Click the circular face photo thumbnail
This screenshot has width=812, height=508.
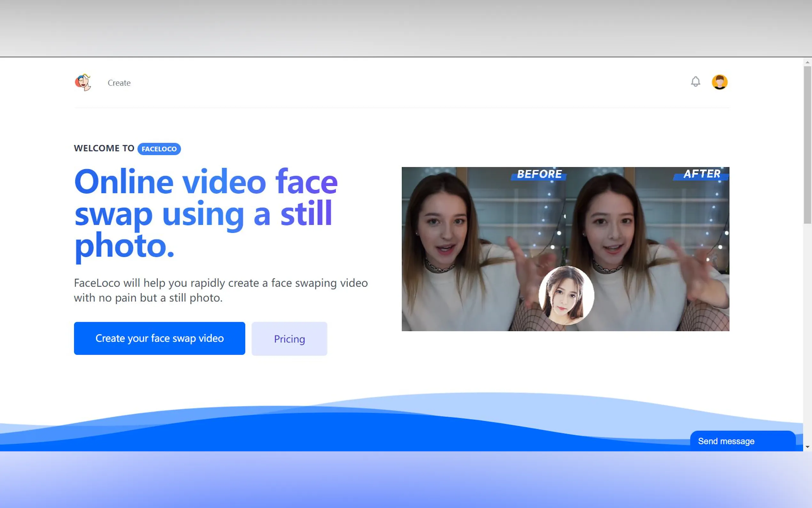[x=566, y=295]
